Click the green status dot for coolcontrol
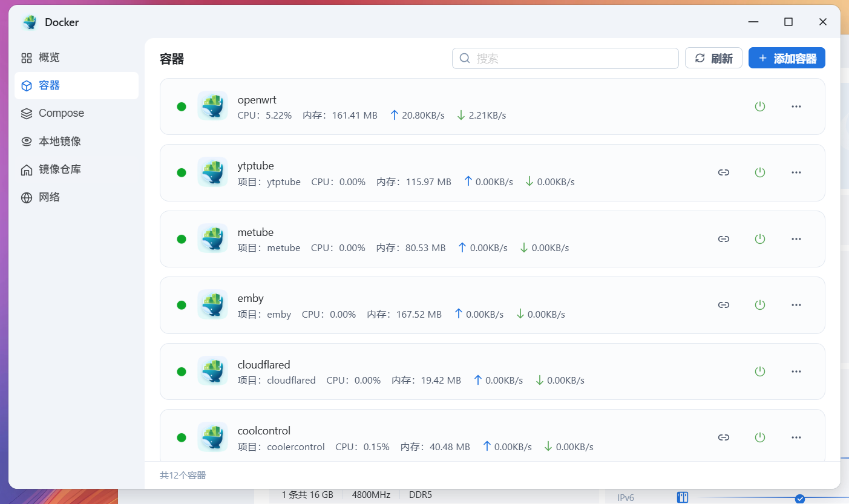The image size is (849, 504). point(182,437)
